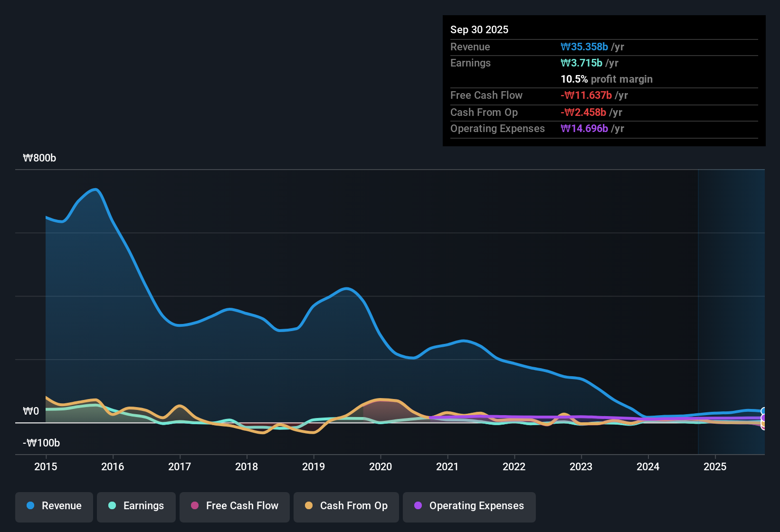780x532 pixels.
Task: Click the -₩11.637b Free Cash Flow value
Action: point(586,95)
